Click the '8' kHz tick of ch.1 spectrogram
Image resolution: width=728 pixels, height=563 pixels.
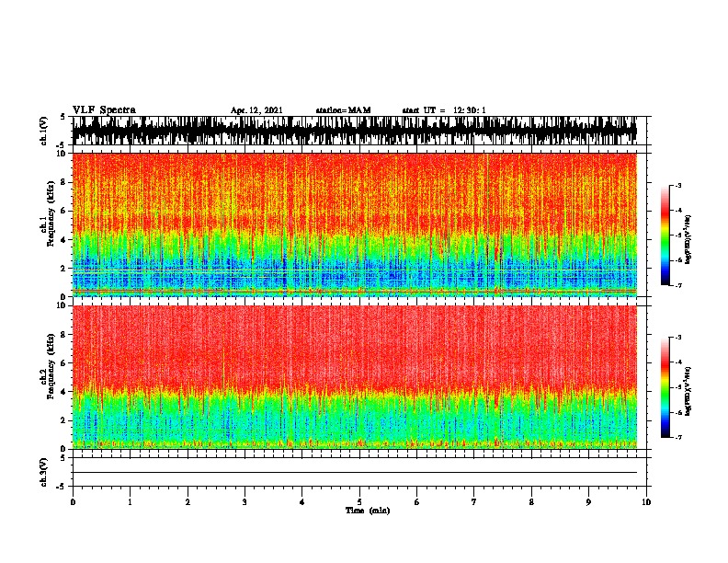click(64, 182)
